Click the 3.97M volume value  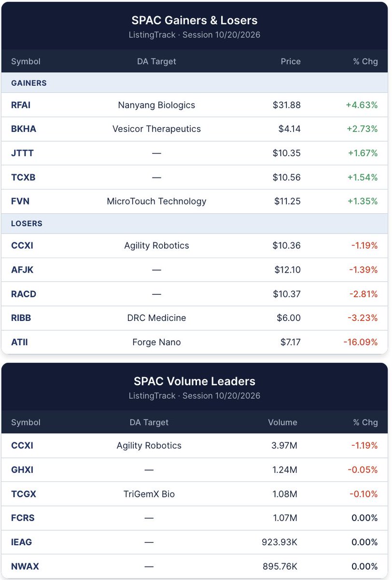(x=284, y=446)
